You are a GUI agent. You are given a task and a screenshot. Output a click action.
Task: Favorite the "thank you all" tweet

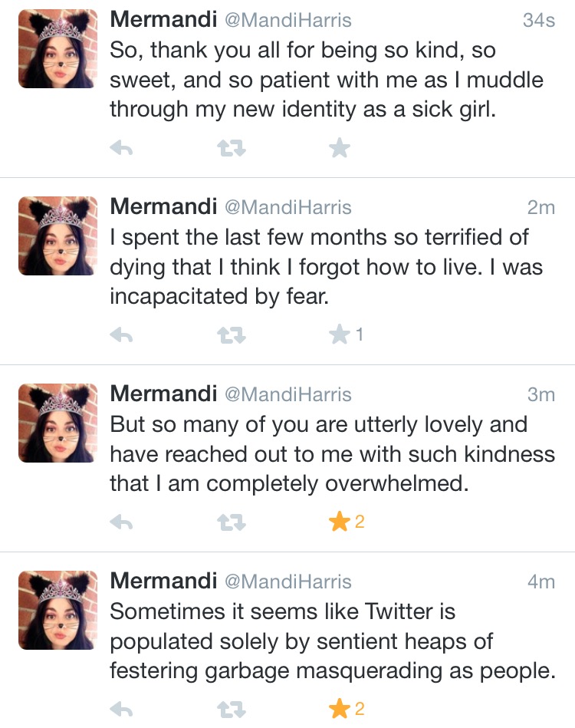(339, 147)
